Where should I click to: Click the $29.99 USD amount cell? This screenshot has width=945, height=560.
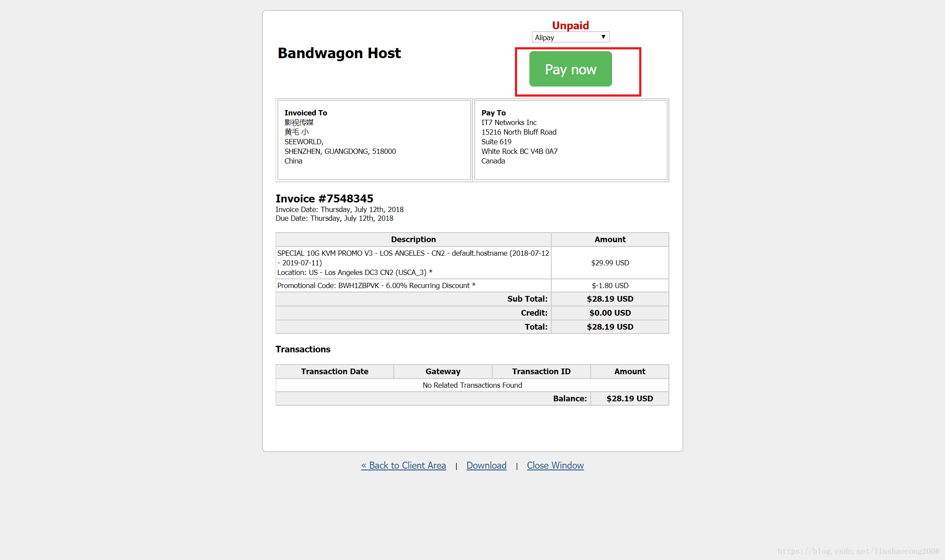pyautogui.click(x=609, y=263)
